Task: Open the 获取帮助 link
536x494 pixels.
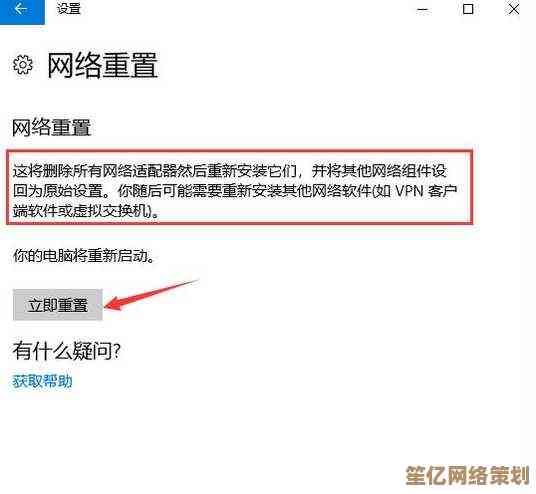Action: (x=42, y=381)
